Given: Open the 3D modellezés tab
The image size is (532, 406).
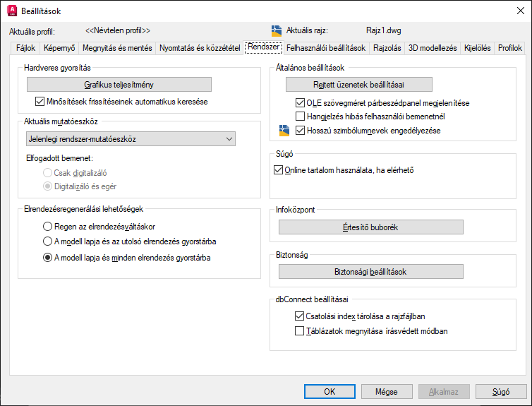Looking at the screenshot, I should point(433,49).
